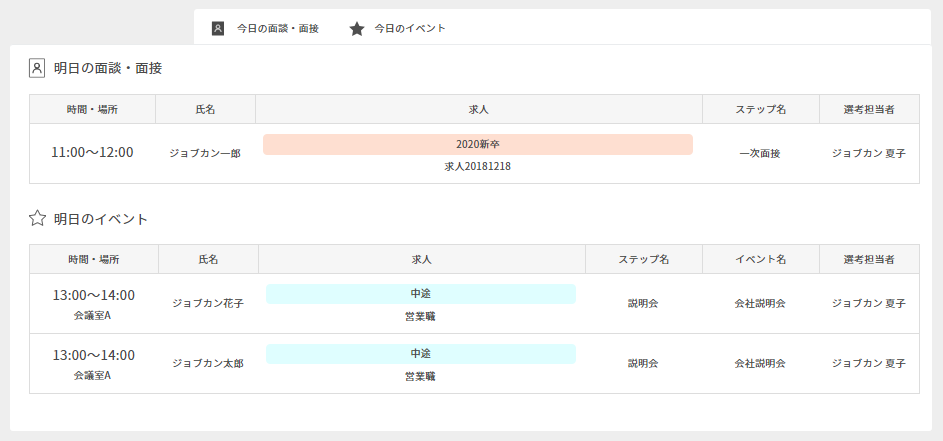This screenshot has width=943, height=441.
Task: Click the person icon in today's interviews tab
Action: pos(218,28)
